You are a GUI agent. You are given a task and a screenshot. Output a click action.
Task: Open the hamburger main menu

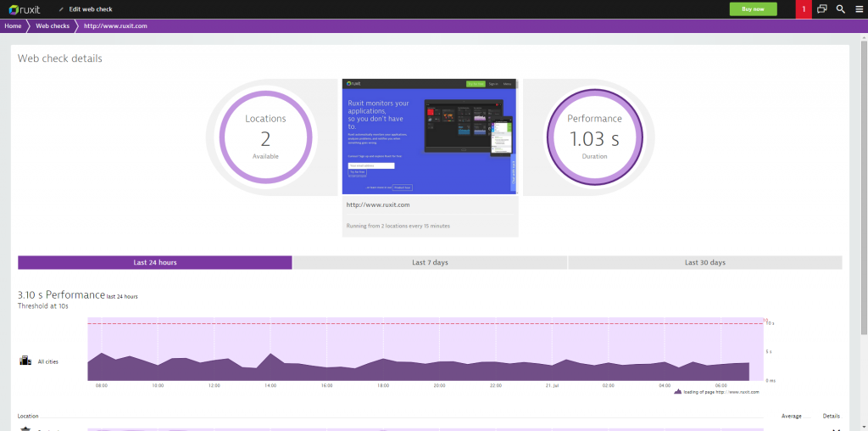click(x=859, y=8)
